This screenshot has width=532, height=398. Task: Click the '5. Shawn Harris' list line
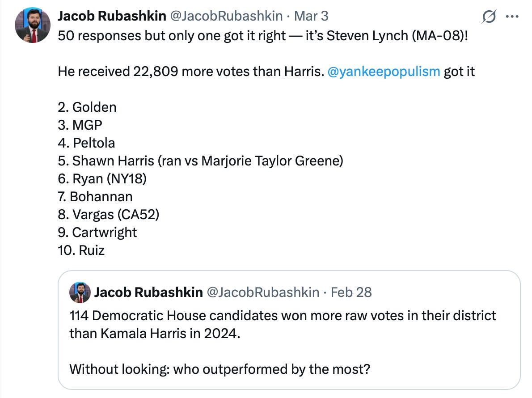point(200,161)
